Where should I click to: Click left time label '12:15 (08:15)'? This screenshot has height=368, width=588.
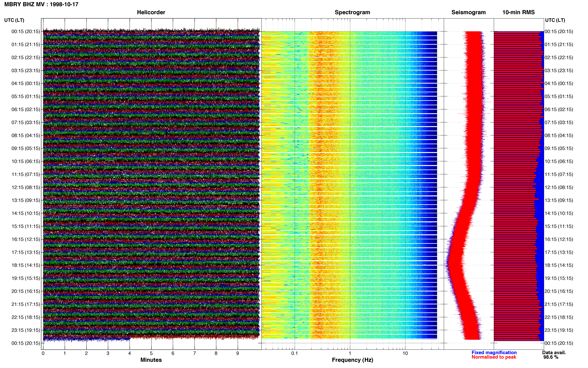click(x=26, y=187)
